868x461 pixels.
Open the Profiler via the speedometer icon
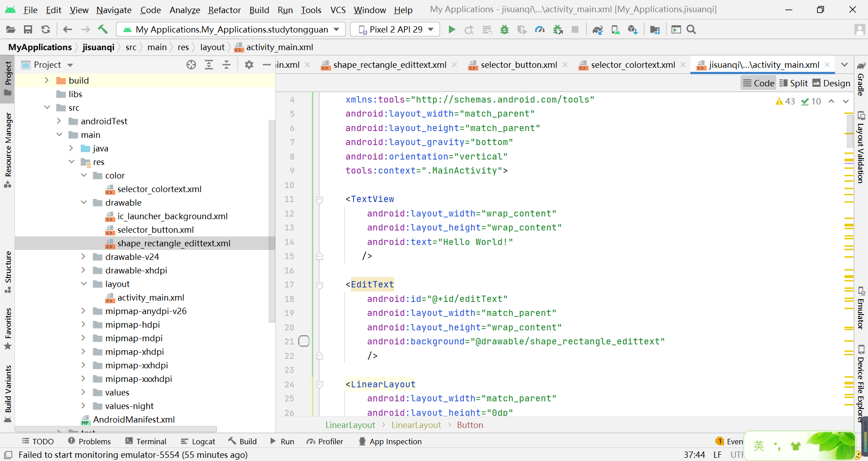pos(540,29)
